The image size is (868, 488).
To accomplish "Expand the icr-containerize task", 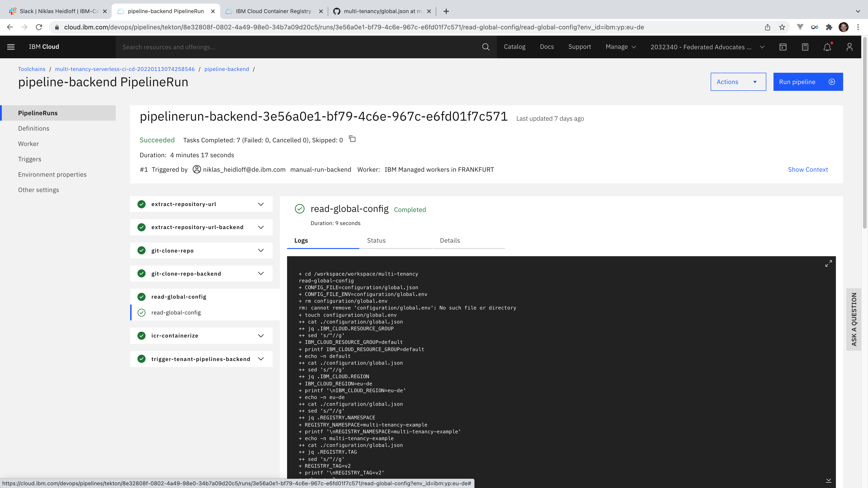I will pyautogui.click(x=260, y=336).
